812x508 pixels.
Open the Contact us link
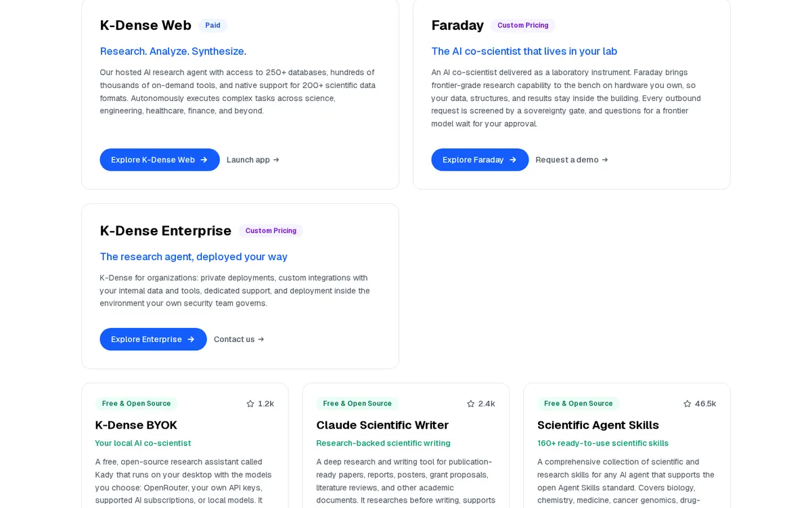coord(239,339)
